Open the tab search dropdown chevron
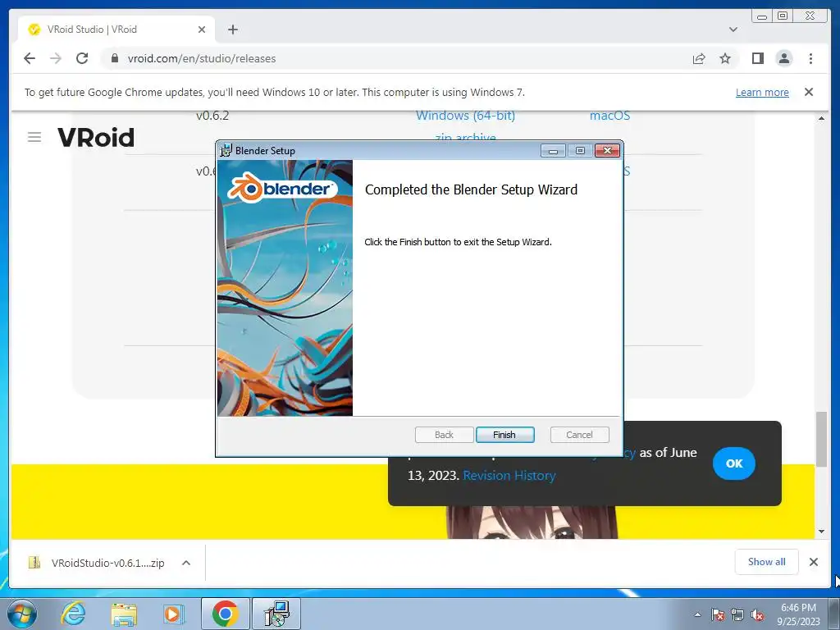 [733, 30]
